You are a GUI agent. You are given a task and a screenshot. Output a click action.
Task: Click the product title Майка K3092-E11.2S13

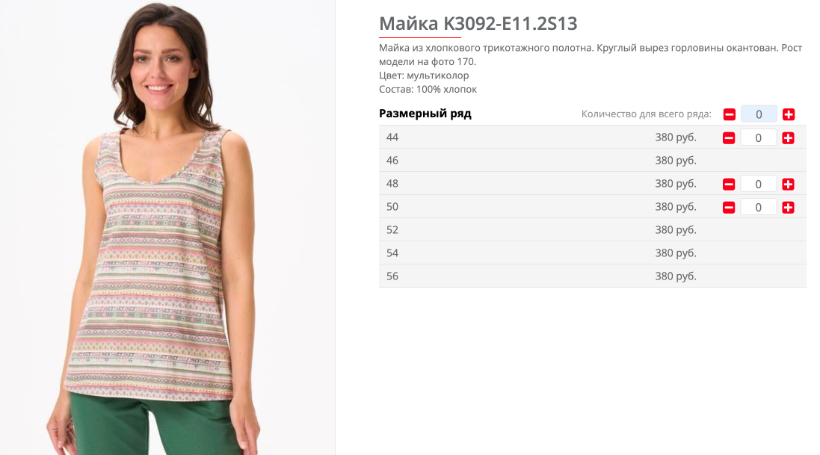click(x=478, y=24)
